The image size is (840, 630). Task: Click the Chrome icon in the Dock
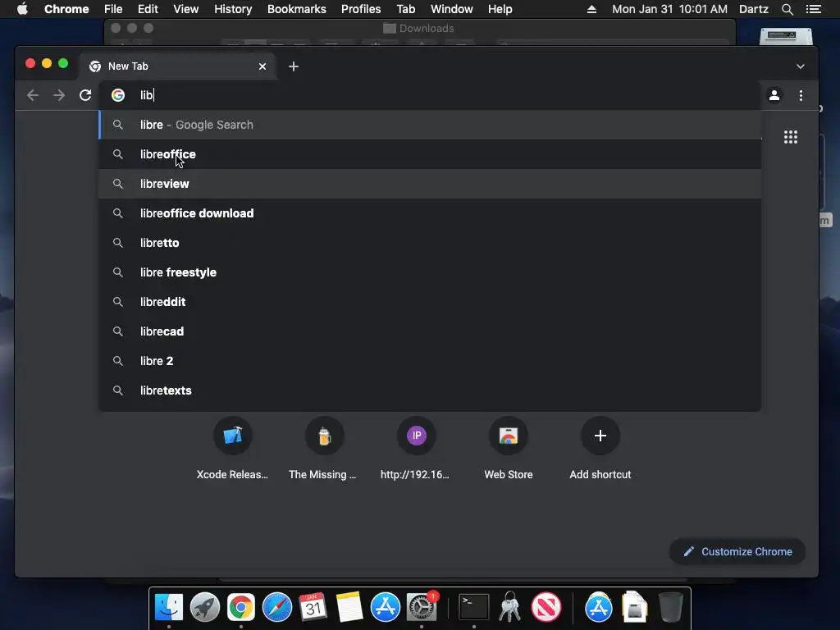pos(241,607)
